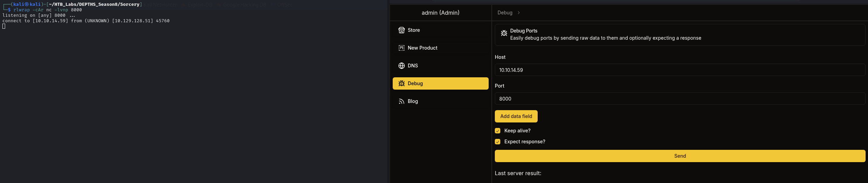Viewport: 868px width, 183px height.
Task: Open the Store menu item
Action: [440, 30]
